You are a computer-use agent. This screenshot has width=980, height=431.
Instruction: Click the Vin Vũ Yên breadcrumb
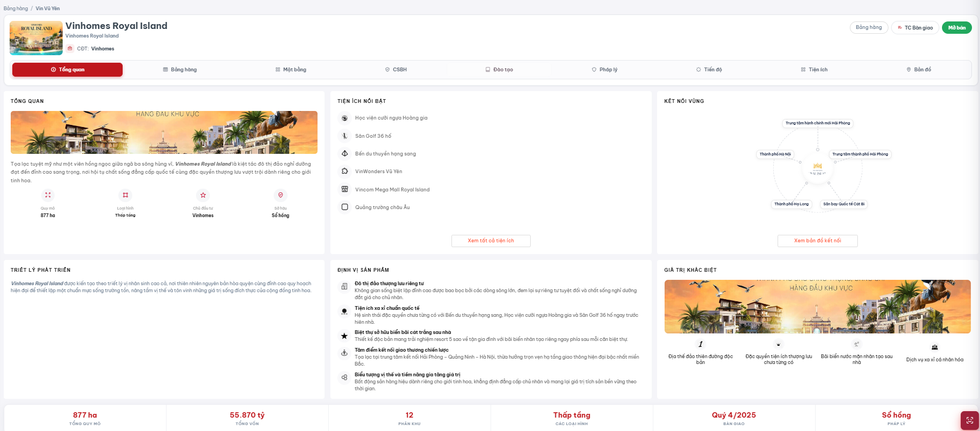pos(48,9)
